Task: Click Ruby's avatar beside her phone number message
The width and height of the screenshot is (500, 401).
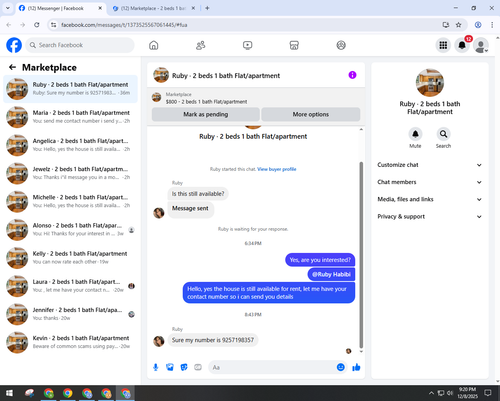Action: 159,341
